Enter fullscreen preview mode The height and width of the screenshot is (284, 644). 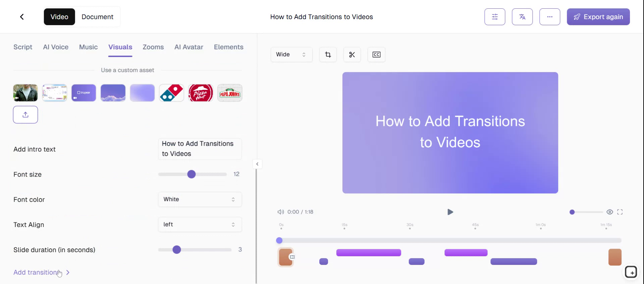point(620,212)
